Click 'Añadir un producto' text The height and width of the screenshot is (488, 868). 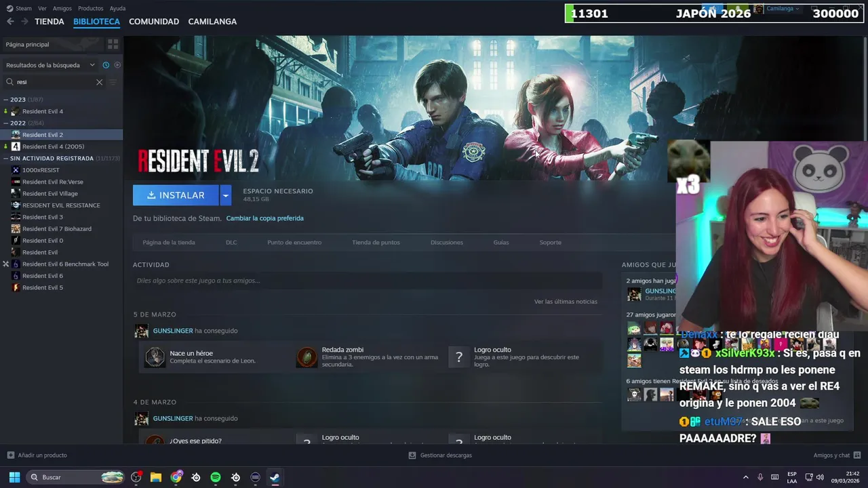(42, 455)
